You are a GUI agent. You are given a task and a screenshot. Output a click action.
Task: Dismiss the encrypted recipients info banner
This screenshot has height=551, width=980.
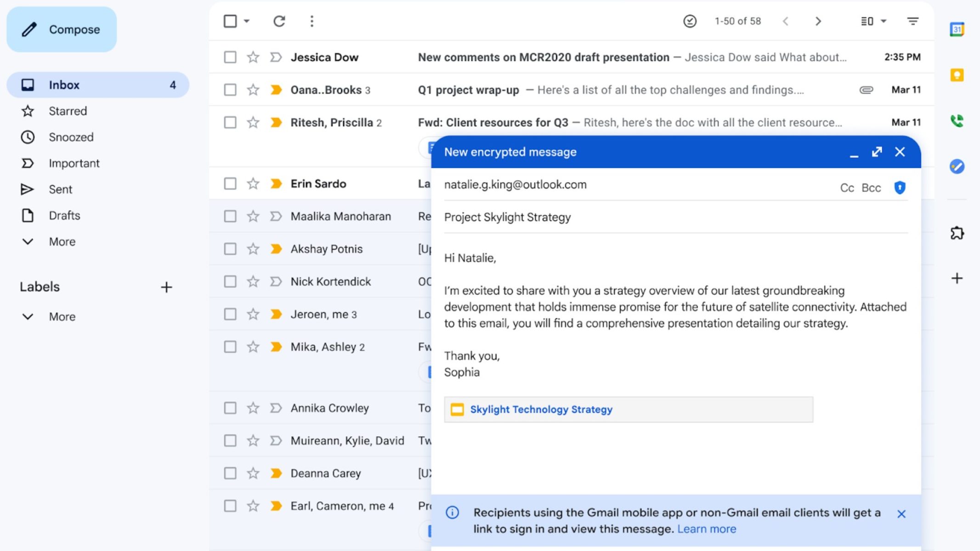(x=901, y=514)
